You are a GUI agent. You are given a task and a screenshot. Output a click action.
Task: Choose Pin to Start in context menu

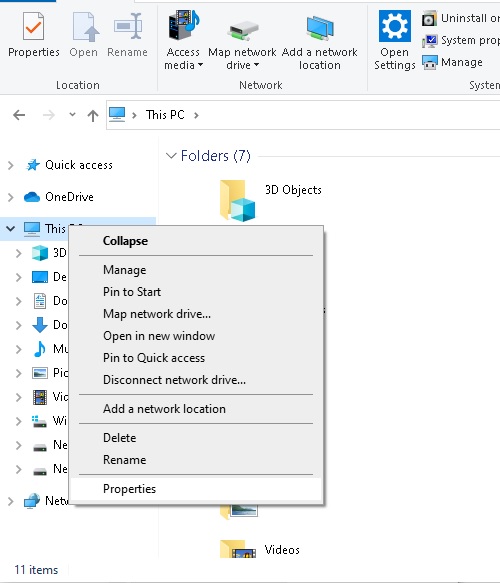196,292
